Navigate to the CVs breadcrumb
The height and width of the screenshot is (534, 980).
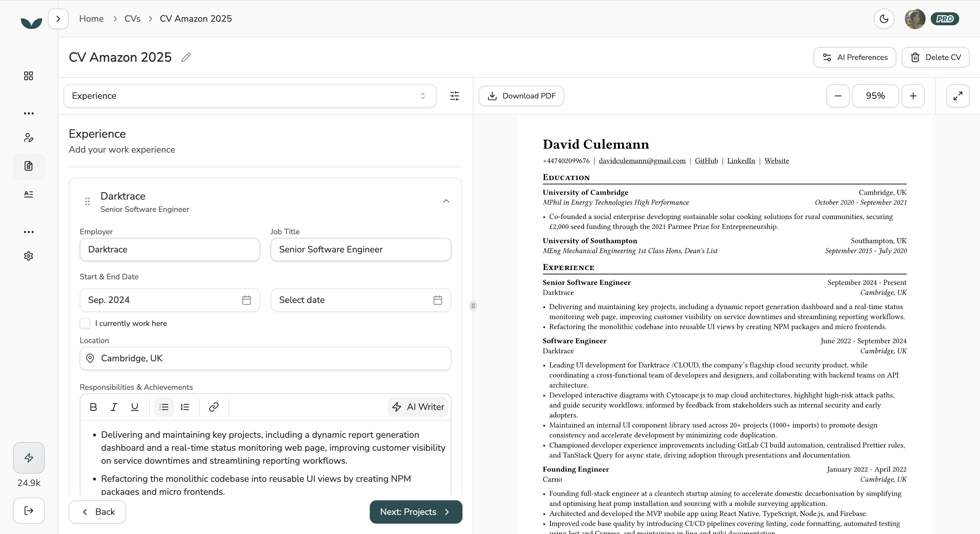tap(132, 18)
